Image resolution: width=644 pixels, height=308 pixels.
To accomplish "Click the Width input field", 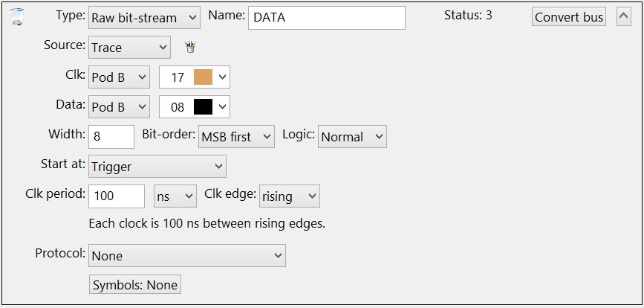I will 111,137.
